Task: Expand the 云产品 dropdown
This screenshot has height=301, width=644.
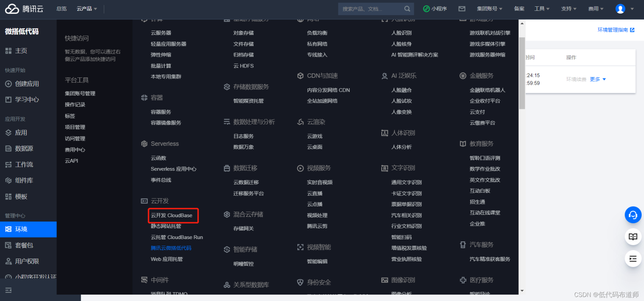Action: [87, 9]
